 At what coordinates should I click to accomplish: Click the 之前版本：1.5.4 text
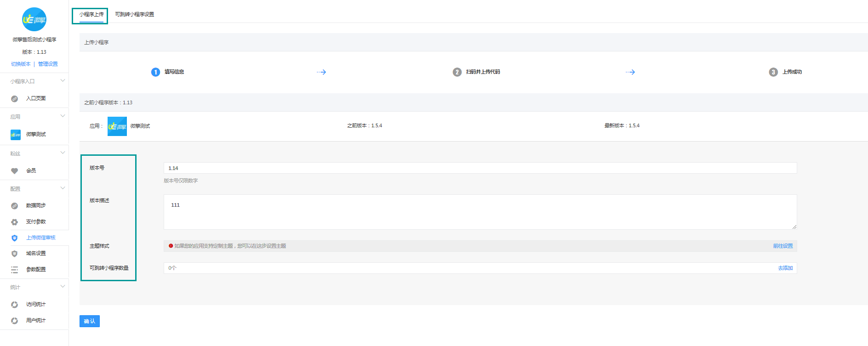pyautogui.click(x=365, y=126)
